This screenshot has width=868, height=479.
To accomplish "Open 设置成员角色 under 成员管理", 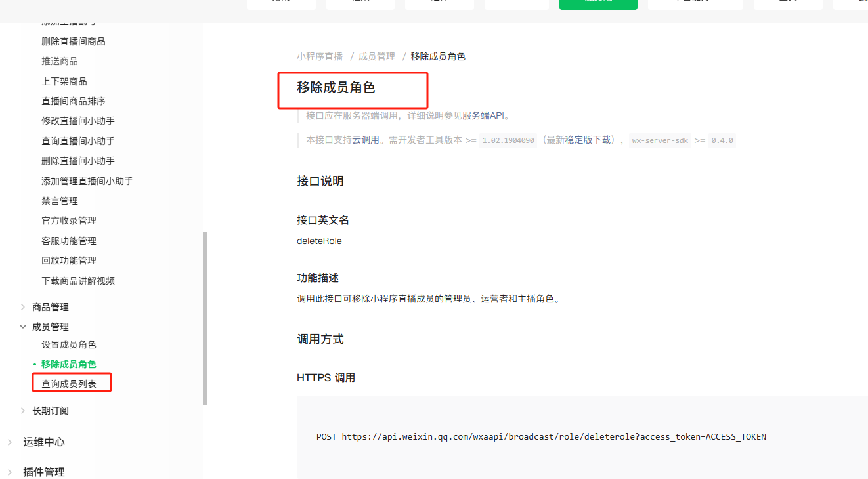I will [69, 344].
